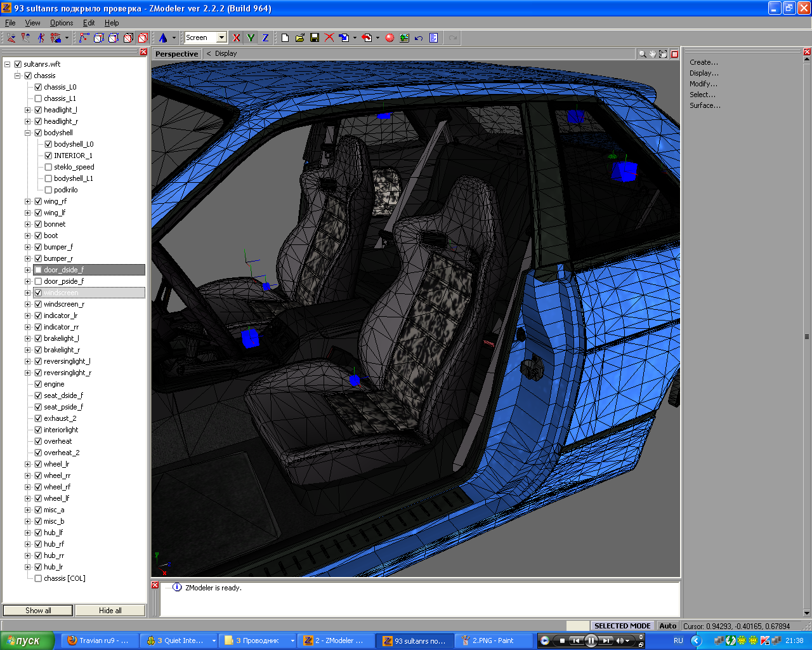Expand the wheel_lr tree node
This screenshot has width=812, height=650.
(x=28, y=464)
